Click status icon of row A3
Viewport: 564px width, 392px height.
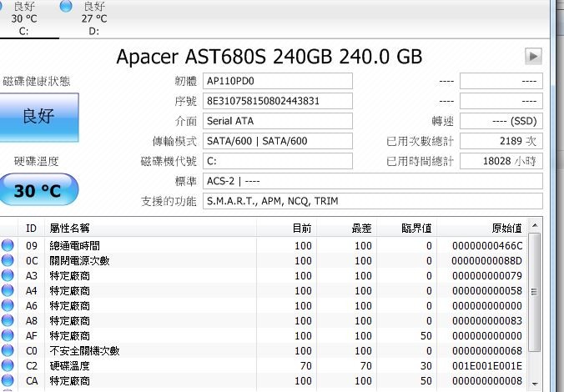click(x=8, y=276)
